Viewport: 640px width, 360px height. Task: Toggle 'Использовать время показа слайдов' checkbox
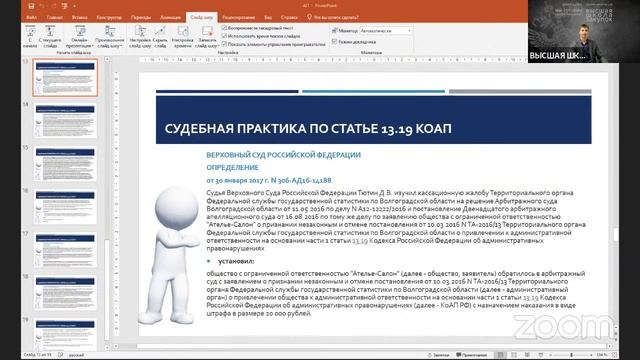(224, 36)
